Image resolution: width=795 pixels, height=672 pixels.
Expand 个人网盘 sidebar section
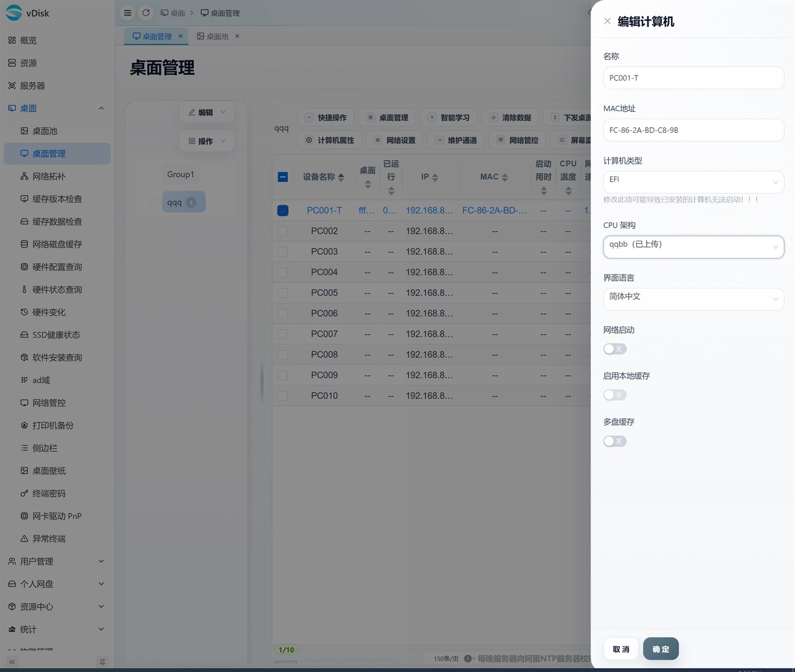(x=57, y=584)
